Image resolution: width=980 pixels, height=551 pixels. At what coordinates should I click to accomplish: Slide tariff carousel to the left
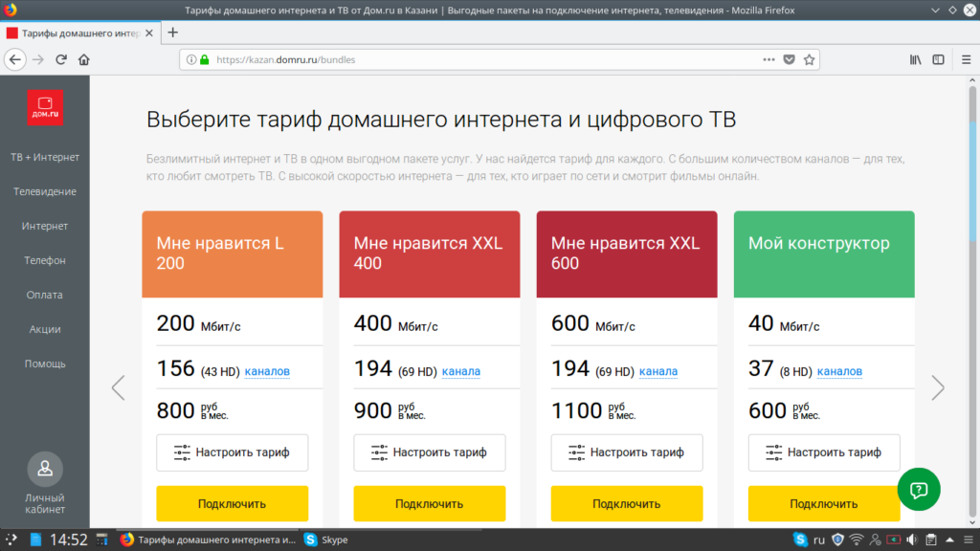click(x=118, y=388)
